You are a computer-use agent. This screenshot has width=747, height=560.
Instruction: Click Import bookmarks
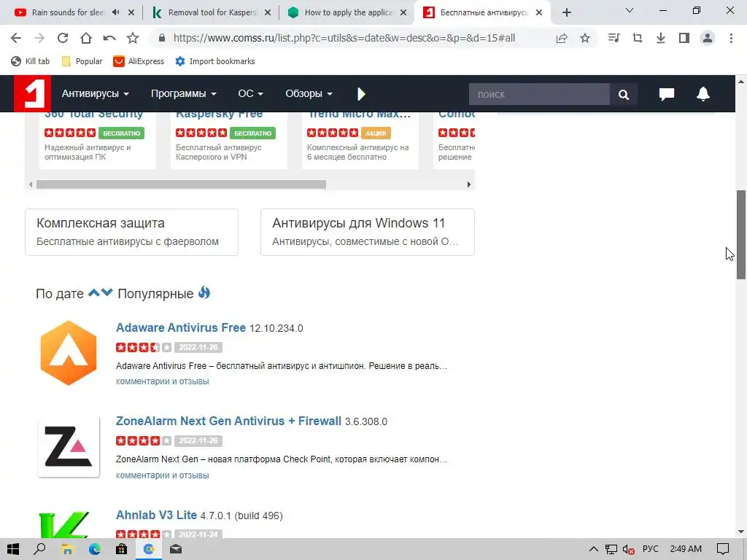pyautogui.click(x=215, y=61)
